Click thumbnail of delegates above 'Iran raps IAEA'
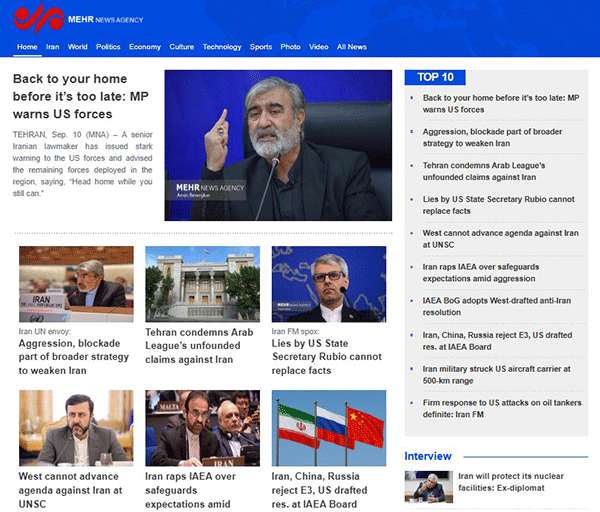 tap(202, 428)
